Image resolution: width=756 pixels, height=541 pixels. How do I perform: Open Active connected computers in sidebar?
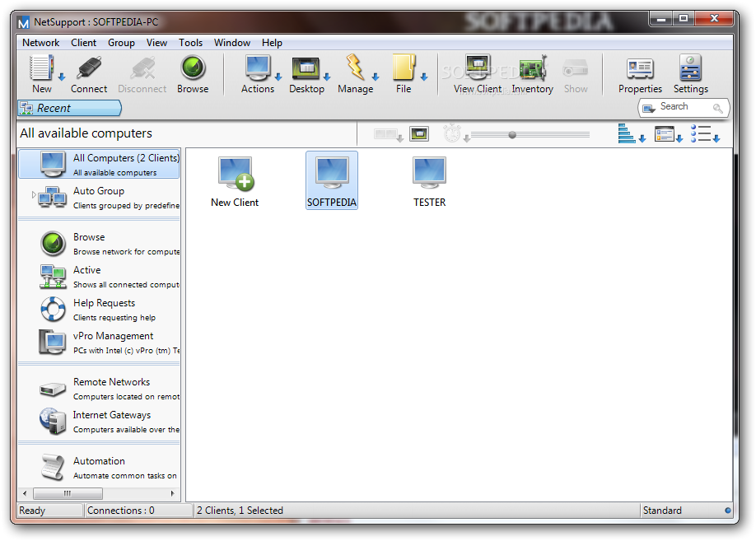100,277
